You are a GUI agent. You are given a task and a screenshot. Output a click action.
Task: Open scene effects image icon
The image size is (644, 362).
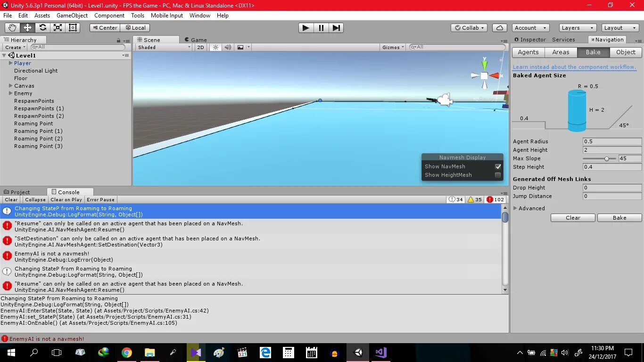(240, 47)
